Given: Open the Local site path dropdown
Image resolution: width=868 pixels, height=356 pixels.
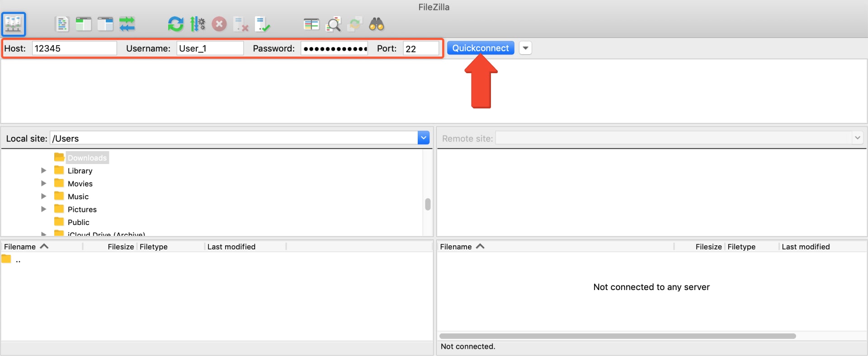Looking at the screenshot, I should coord(424,138).
